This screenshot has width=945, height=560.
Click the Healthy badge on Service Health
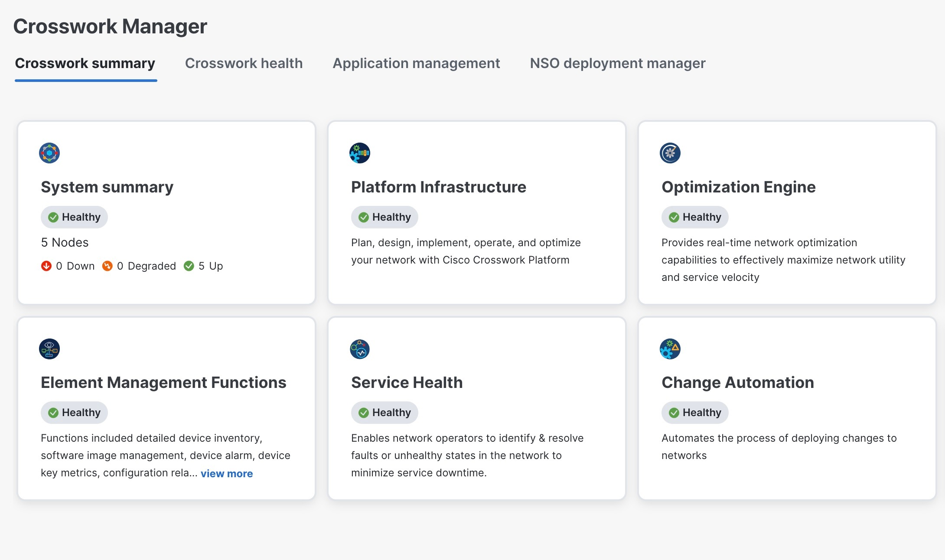click(384, 412)
